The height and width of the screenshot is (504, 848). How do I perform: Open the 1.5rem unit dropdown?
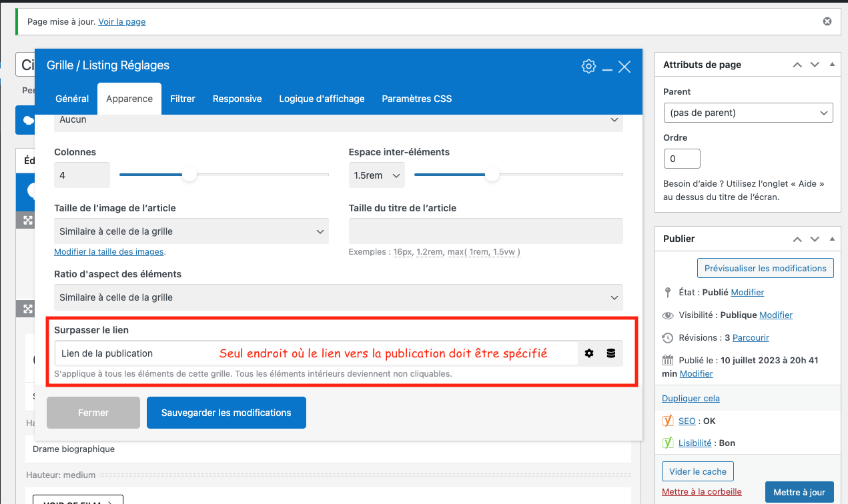click(377, 175)
